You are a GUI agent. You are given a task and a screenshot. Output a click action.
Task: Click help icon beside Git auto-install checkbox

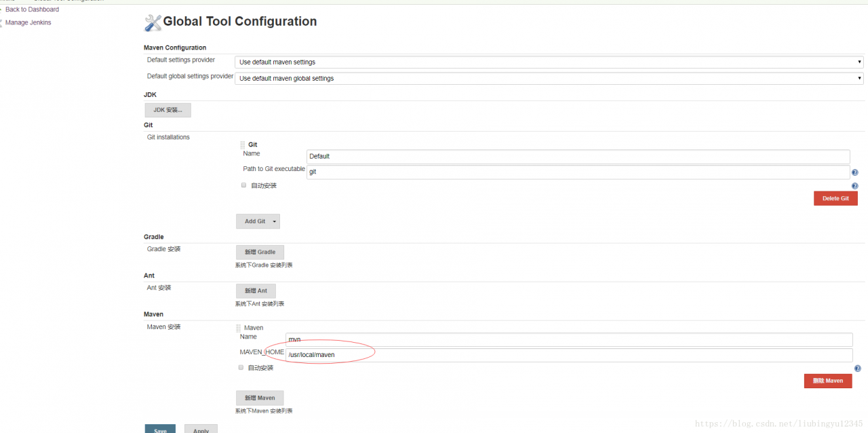[854, 186]
